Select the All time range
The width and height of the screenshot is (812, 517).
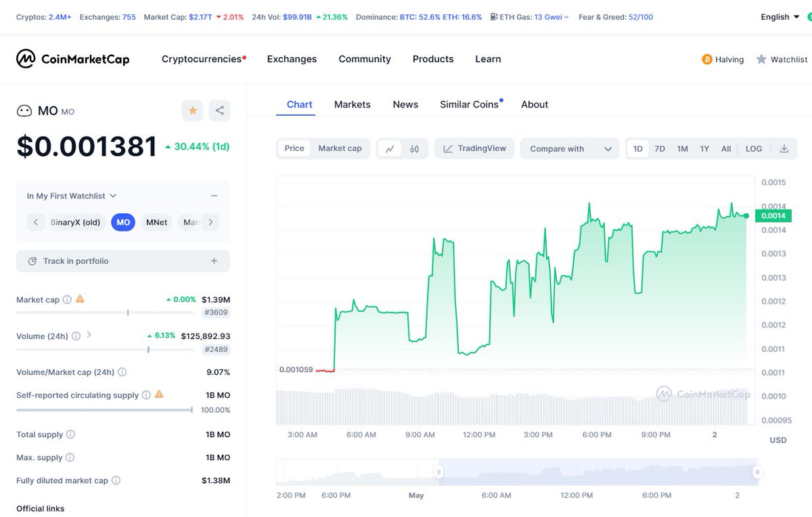(x=726, y=149)
